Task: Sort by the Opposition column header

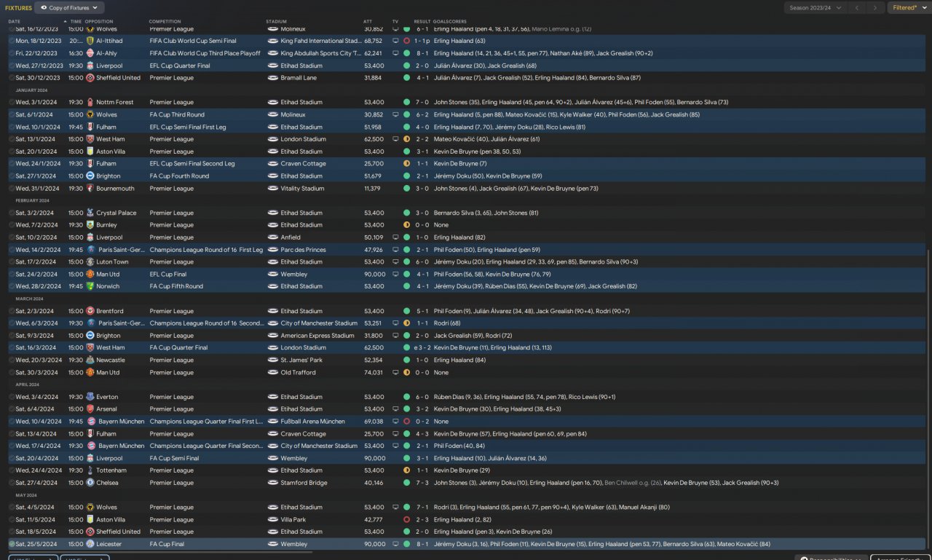Action: point(99,22)
